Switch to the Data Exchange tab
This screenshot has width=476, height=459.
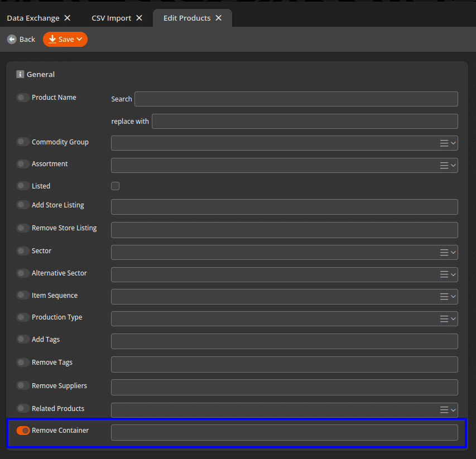pyautogui.click(x=33, y=18)
